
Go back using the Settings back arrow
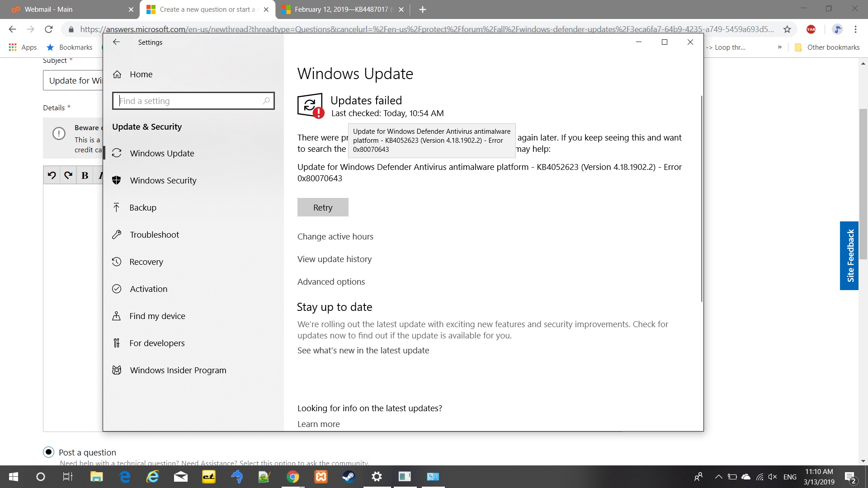coord(116,42)
